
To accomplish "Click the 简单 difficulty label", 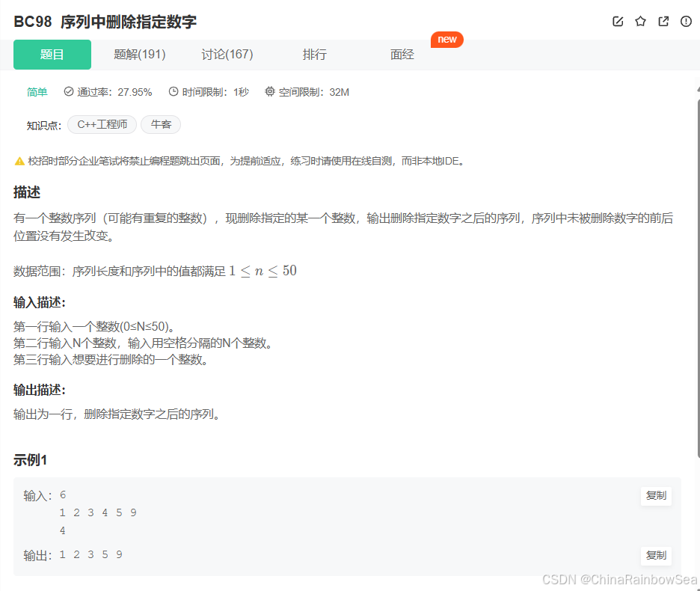I will (x=37, y=92).
